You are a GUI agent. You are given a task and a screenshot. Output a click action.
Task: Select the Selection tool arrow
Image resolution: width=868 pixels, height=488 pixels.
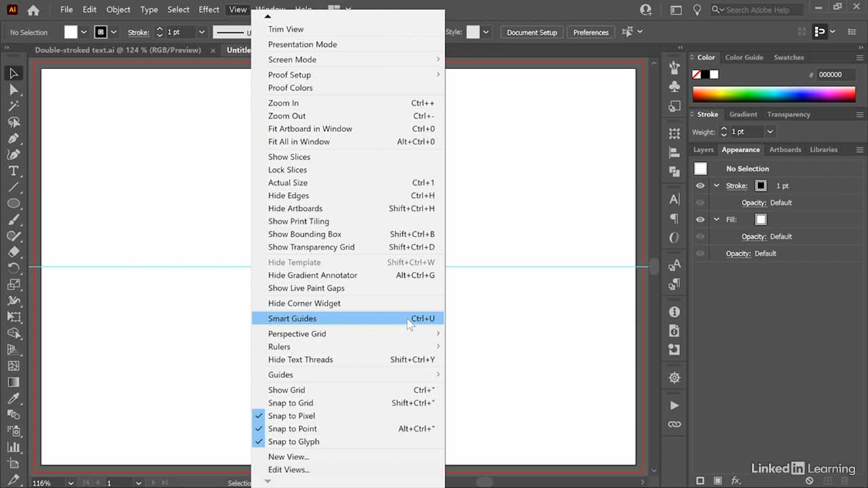[x=14, y=73]
